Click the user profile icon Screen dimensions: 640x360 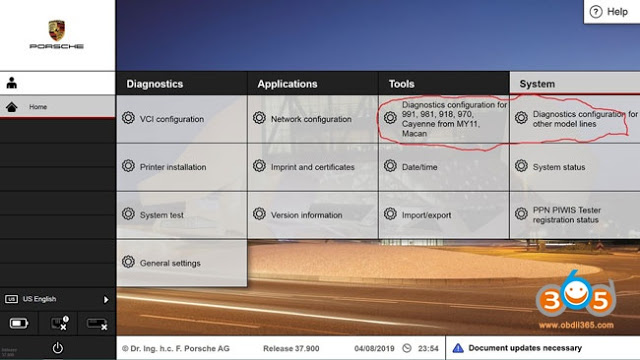click(12, 83)
